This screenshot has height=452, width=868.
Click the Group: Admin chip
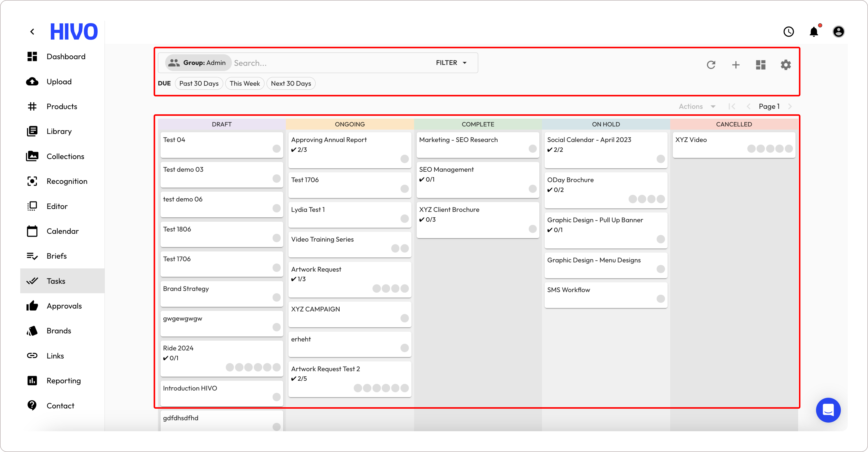198,63
